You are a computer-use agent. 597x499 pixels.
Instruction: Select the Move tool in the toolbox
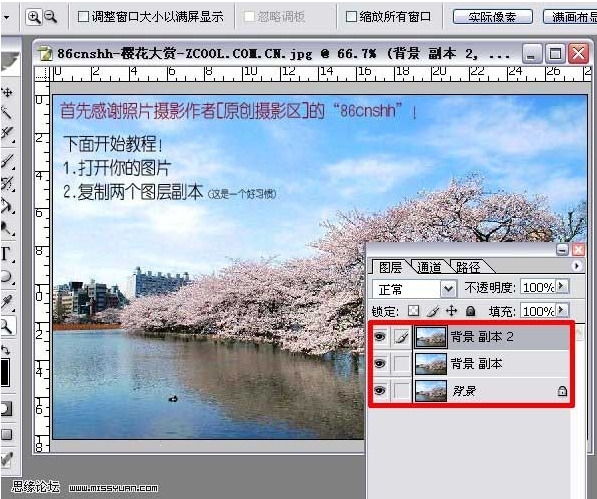click(x=7, y=92)
